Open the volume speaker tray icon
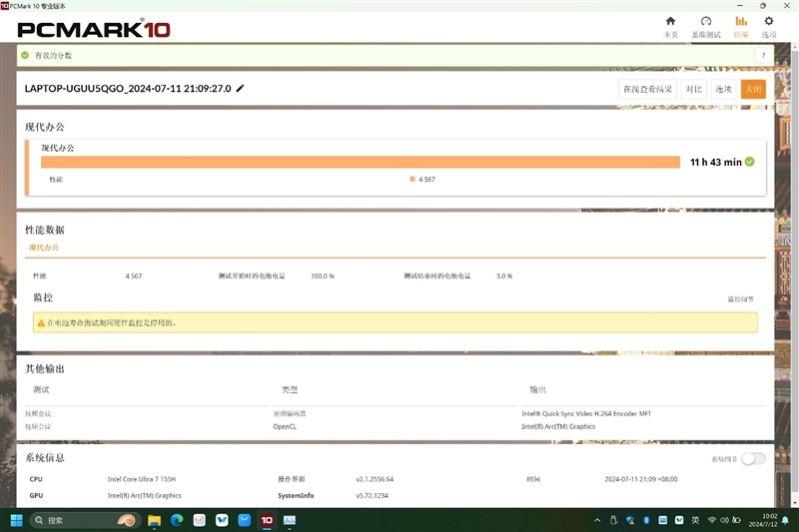799x532 pixels. pyautogui.click(x=724, y=520)
